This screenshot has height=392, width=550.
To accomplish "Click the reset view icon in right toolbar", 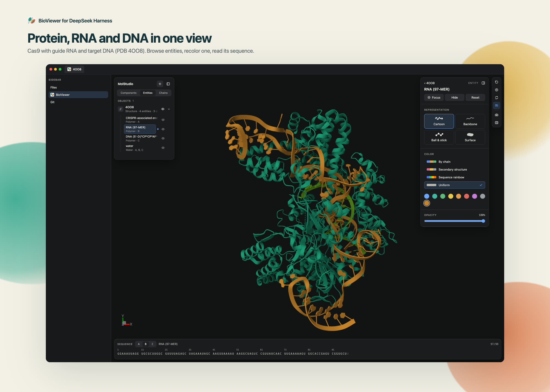I will tap(496, 82).
